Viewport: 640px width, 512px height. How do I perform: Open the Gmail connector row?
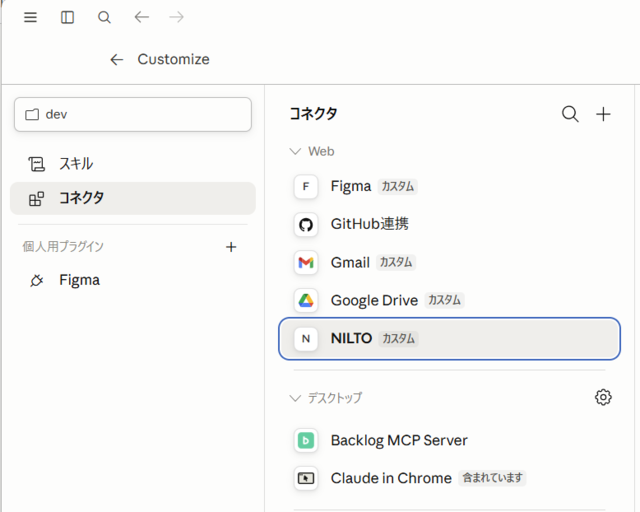pyautogui.click(x=449, y=263)
